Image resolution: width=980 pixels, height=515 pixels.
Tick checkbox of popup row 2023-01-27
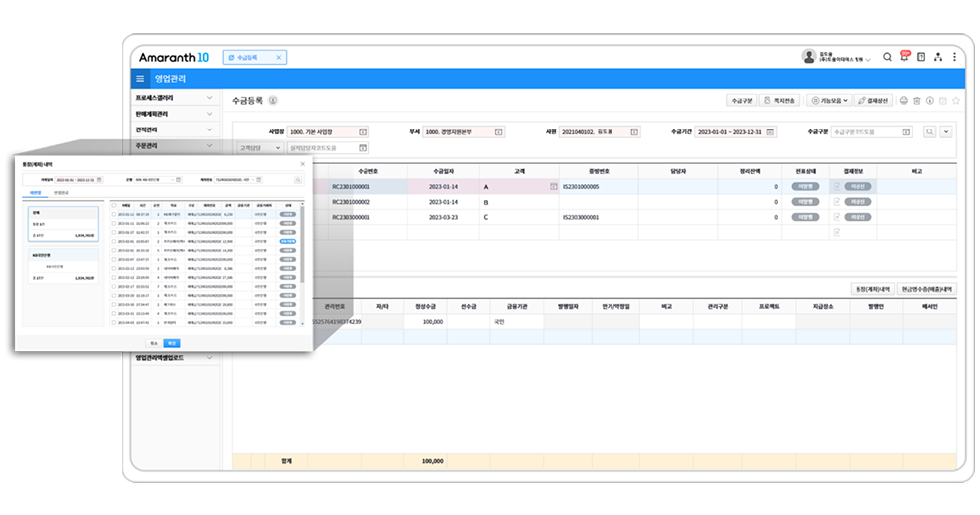point(114,232)
